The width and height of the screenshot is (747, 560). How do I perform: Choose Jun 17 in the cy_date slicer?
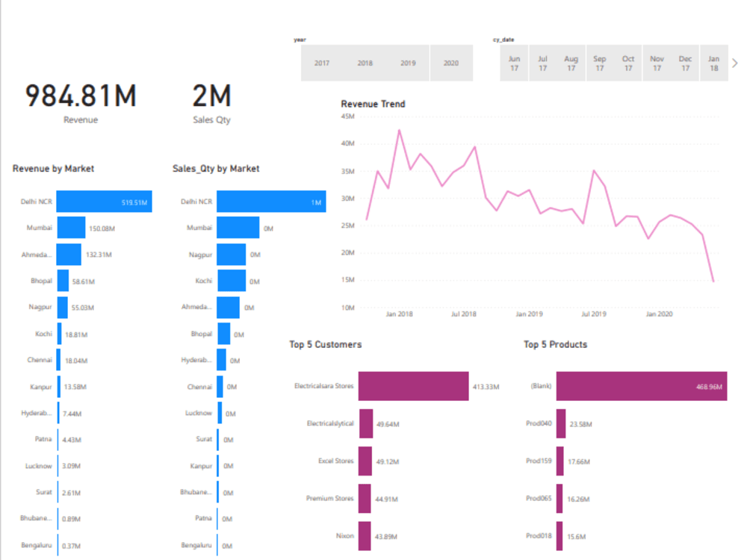(x=514, y=63)
